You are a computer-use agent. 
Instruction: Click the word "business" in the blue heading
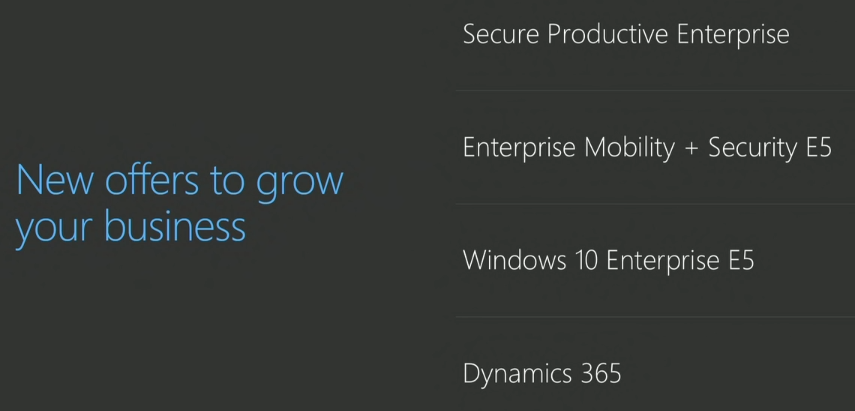coord(175,226)
